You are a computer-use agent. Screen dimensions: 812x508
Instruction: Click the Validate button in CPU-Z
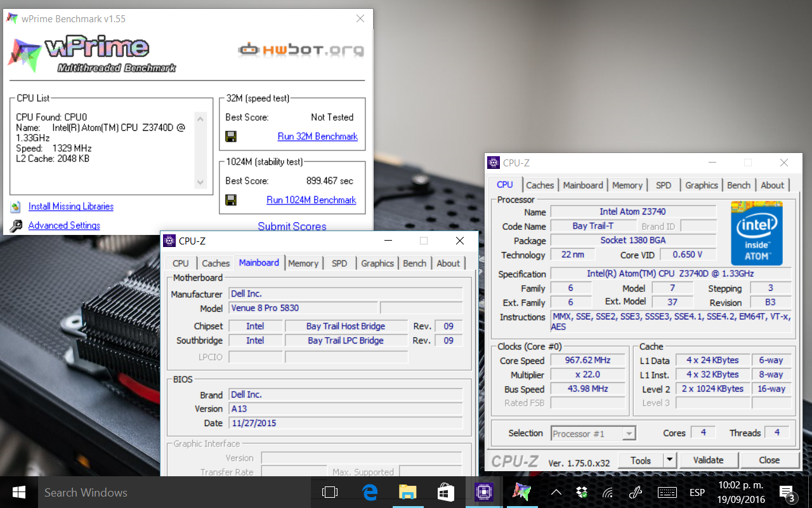(708, 460)
